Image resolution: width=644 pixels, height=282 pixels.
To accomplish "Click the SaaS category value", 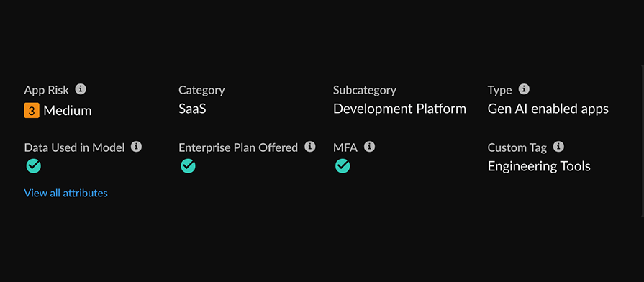I will point(192,109).
